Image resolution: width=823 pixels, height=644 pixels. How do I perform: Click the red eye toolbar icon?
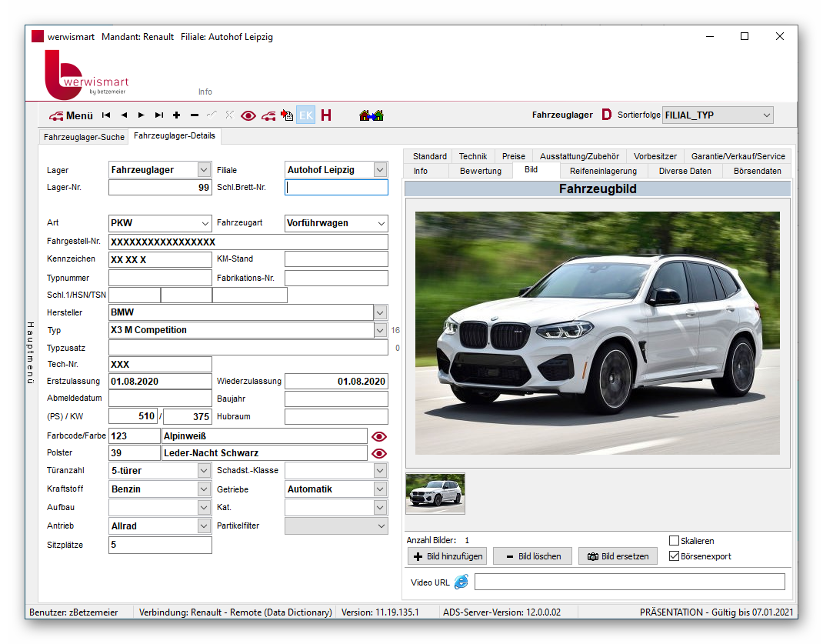tap(248, 115)
